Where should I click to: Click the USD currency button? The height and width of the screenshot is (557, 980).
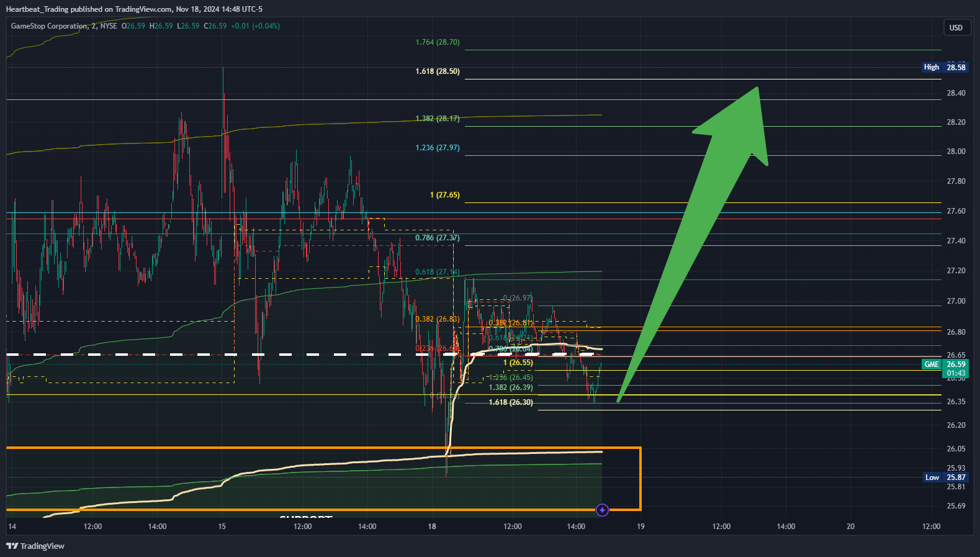coord(956,27)
